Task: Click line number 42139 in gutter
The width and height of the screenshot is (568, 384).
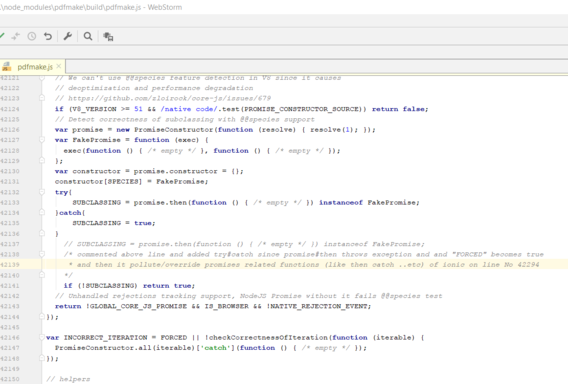Action: click(10, 265)
